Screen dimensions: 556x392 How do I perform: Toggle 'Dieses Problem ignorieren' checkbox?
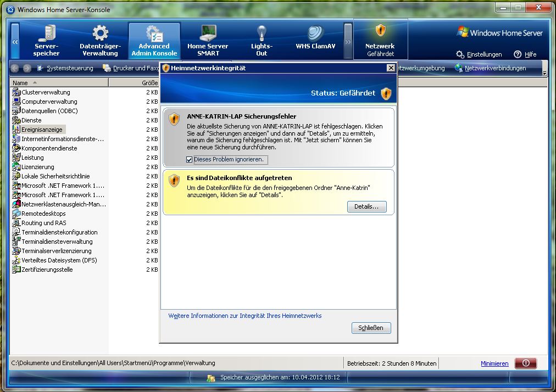pyautogui.click(x=190, y=160)
